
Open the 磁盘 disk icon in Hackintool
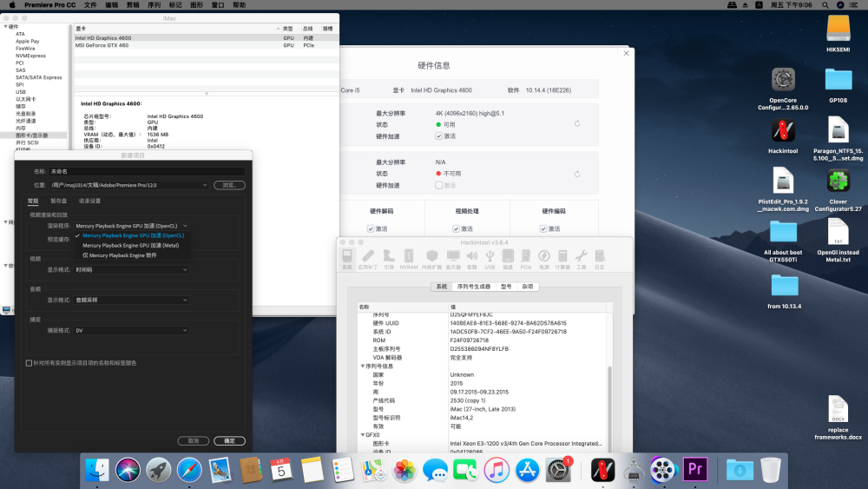(508, 259)
